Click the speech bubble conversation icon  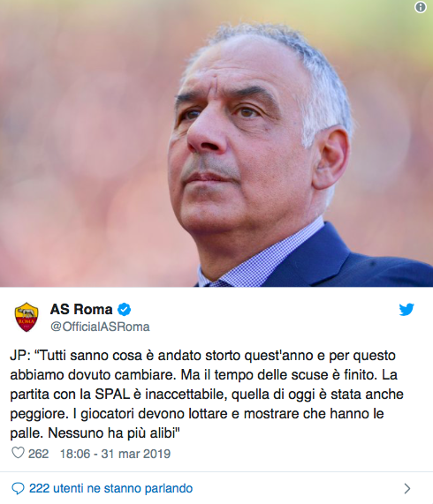[18, 489]
